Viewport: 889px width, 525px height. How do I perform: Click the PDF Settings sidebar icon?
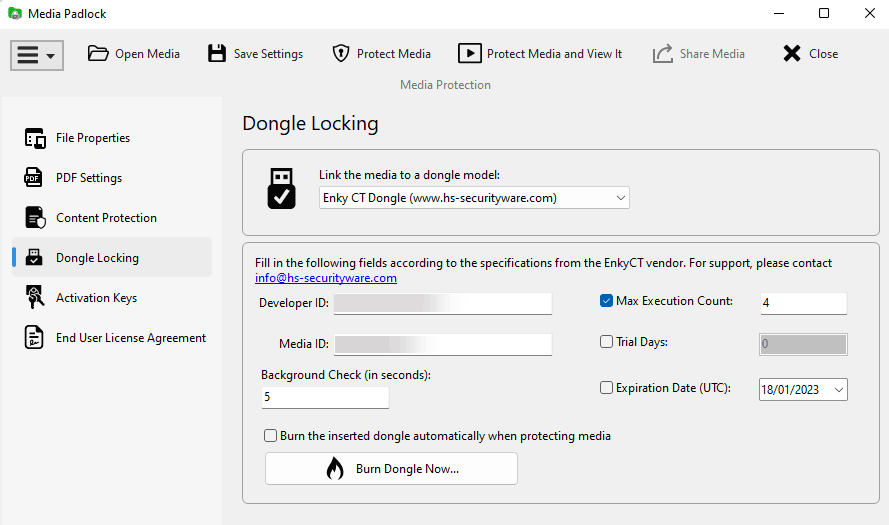33,177
